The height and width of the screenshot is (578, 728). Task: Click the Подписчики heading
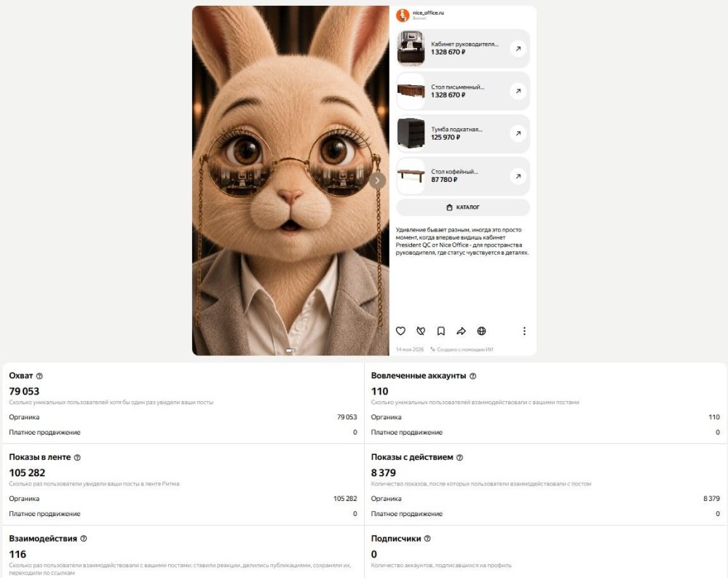pos(396,539)
